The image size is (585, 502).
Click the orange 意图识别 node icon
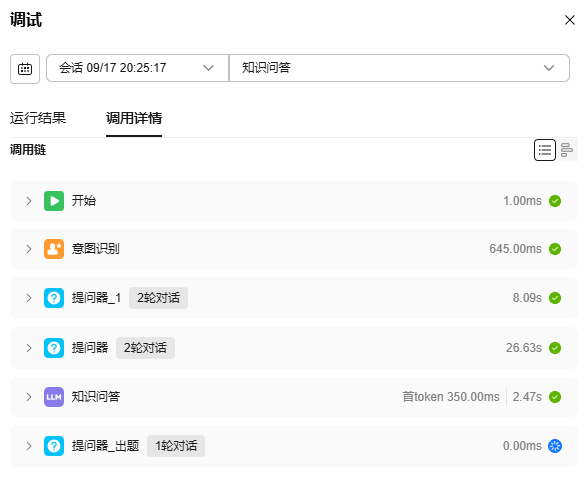tap(54, 249)
